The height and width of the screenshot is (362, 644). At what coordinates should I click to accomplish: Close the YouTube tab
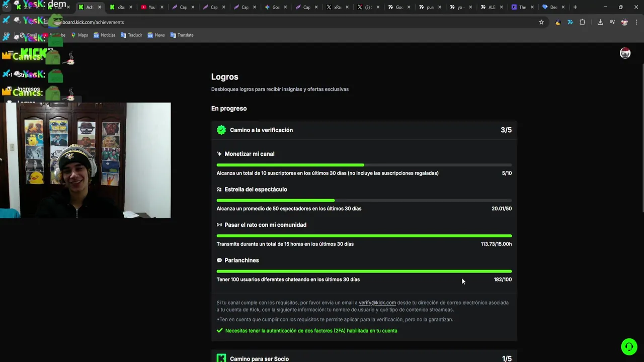(162, 7)
